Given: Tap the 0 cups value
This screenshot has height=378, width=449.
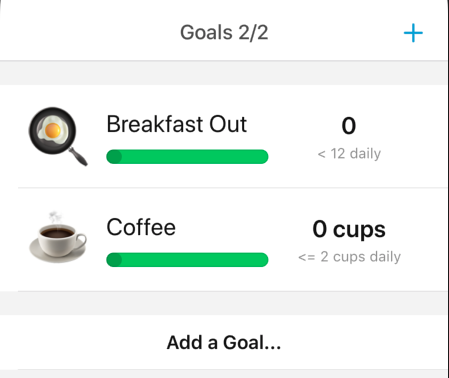Looking at the screenshot, I should (349, 229).
